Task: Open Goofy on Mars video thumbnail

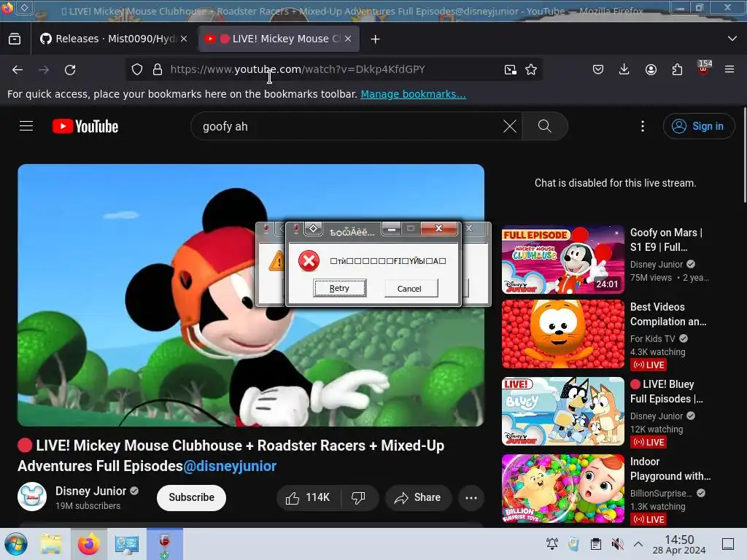Action: [562, 260]
